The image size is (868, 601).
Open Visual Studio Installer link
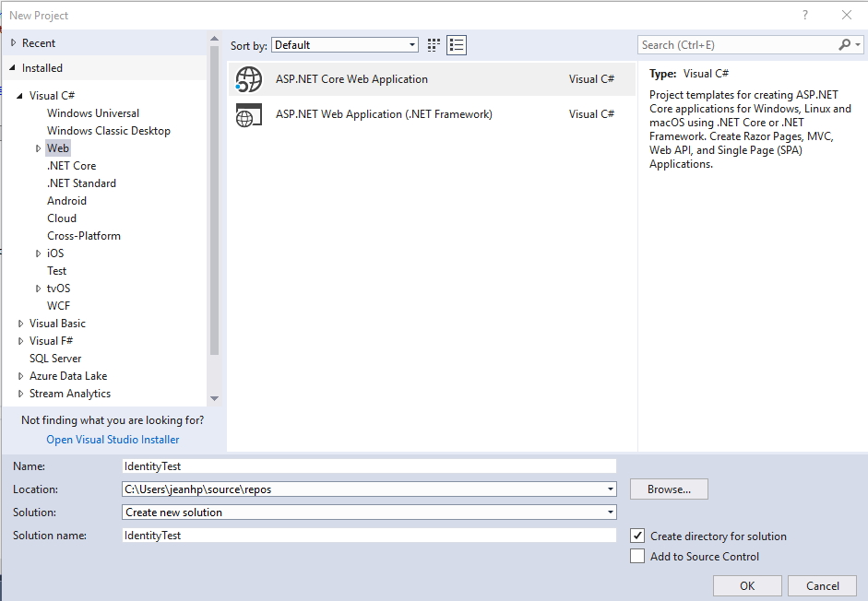[x=113, y=440]
